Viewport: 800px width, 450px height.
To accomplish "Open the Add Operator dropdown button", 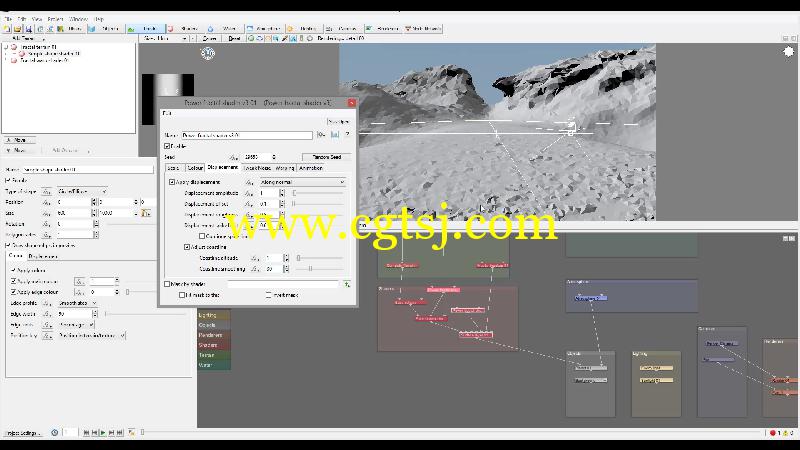I will point(70,151).
